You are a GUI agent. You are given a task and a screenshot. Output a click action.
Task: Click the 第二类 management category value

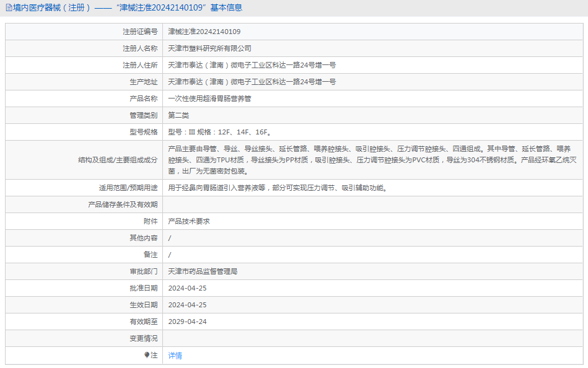(178, 115)
